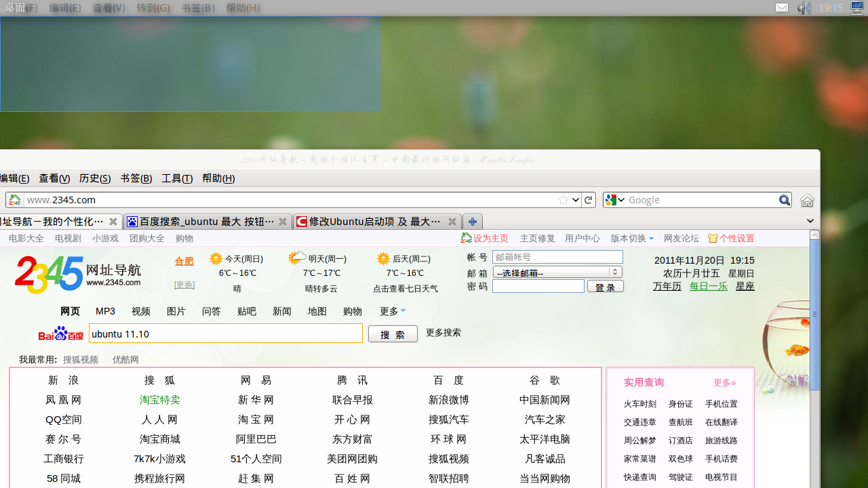This screenshot has height=488, width=868.
Task: Click the 帐号 email account input field
Action: (x=557, y=257)
